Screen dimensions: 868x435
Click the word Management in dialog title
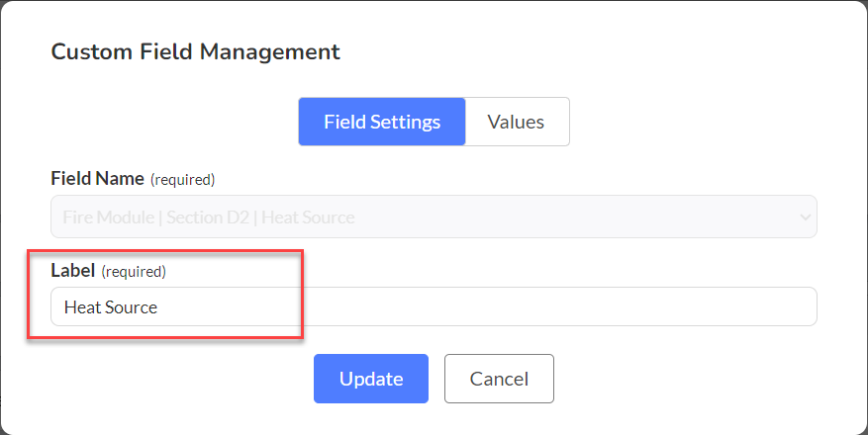(x=270, y=52)
